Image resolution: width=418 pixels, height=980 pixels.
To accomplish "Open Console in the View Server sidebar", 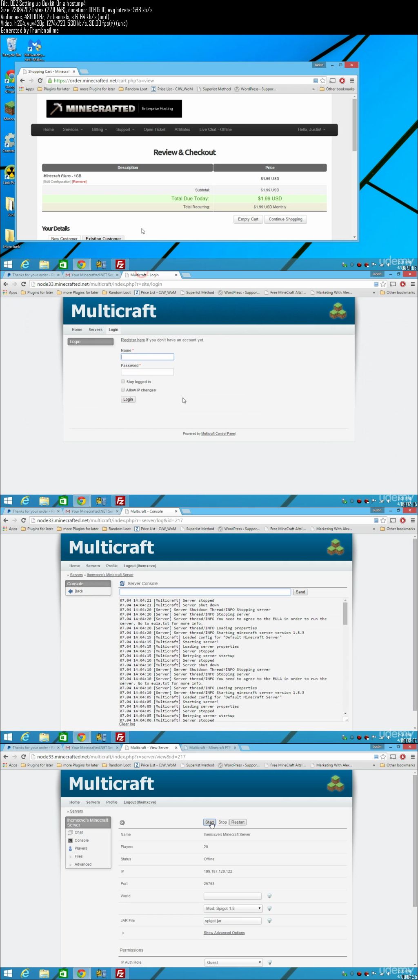I will point(81,840).
